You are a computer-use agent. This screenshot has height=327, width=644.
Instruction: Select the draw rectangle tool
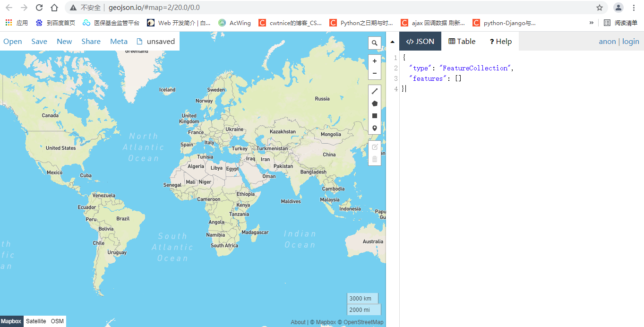pos(374,116)
